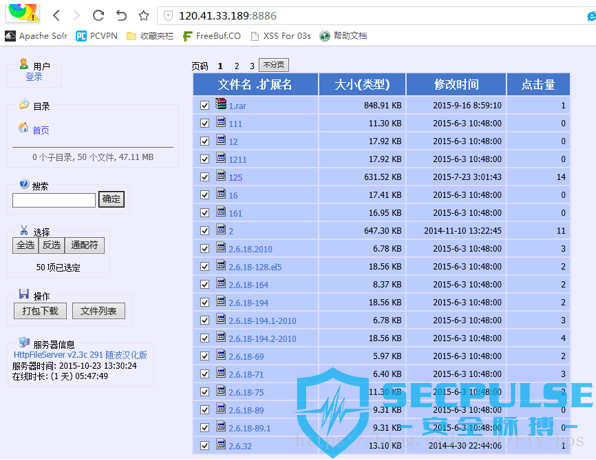The image size is (596, 460).
Task: Uncheck the checkbox for 2.6.18-194.2-2010
Action: coord(204,338)
